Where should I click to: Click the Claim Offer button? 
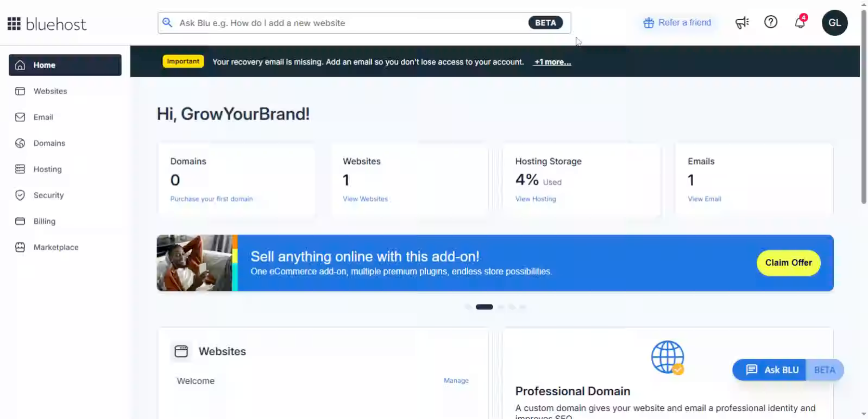click(x=788, y=263)
